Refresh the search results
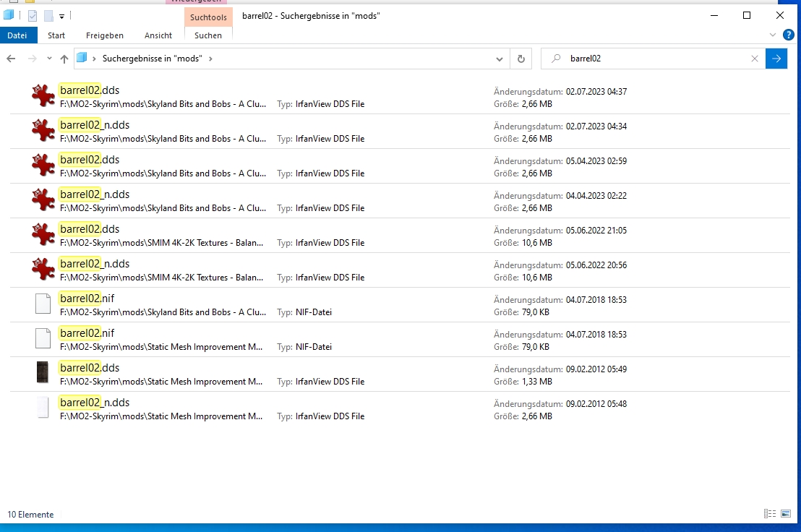This screenshot has height=532, width=801. [x=521, y=59]
